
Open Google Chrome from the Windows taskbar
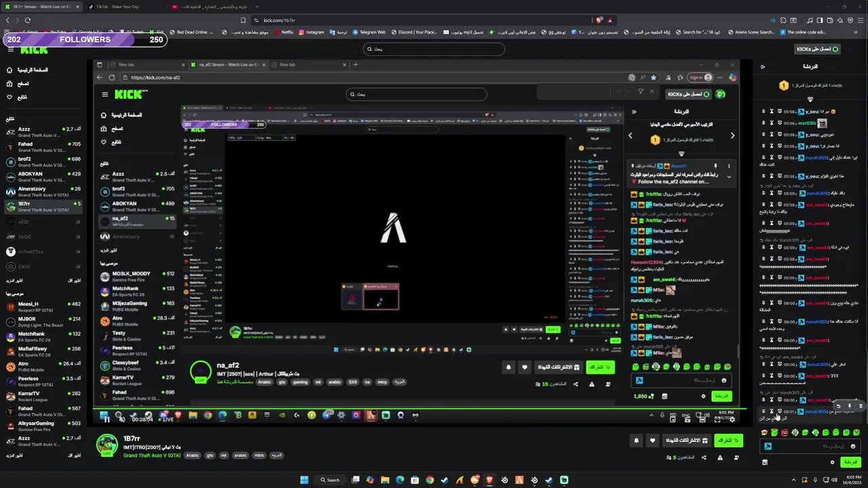tap(430, 480)
